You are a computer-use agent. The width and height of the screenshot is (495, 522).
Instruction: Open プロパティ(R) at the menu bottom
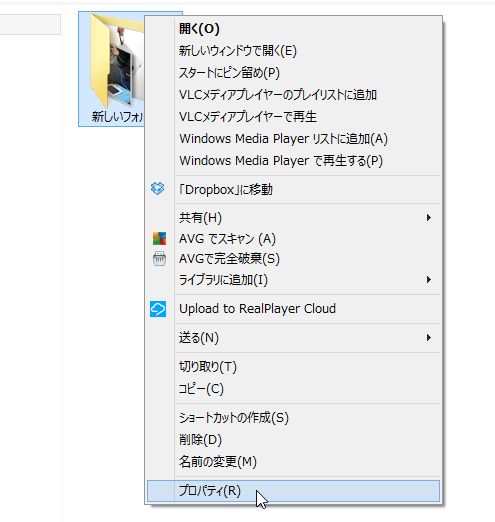click(x=293, y=491)
